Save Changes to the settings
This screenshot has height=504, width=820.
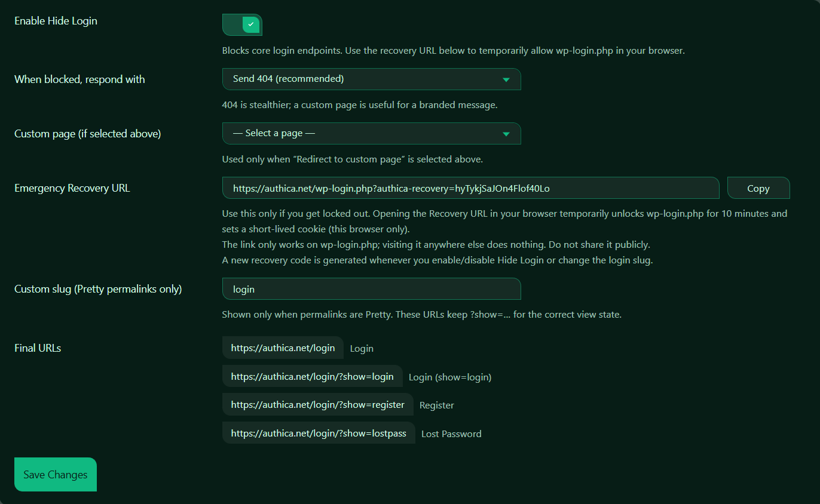[56, 475]
